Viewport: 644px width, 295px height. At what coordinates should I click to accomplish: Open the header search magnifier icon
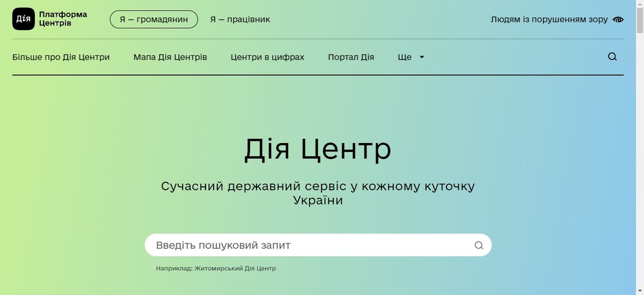coord(612,57)
